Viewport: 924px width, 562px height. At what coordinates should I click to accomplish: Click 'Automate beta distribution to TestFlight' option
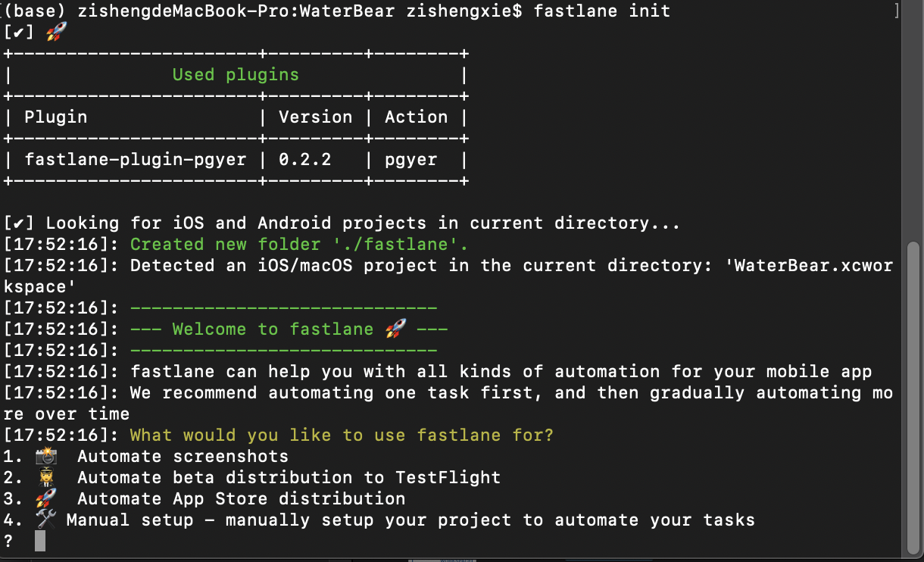(289, 477)
